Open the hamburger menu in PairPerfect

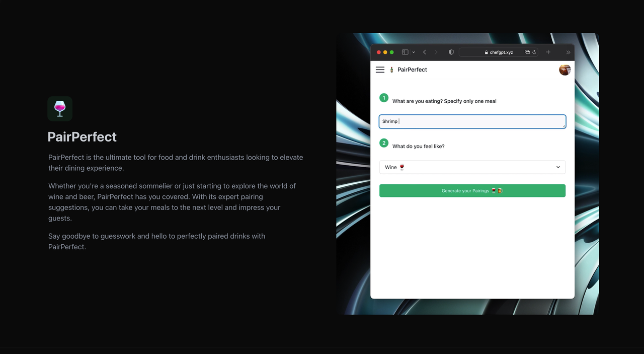(x=380, y=69)
